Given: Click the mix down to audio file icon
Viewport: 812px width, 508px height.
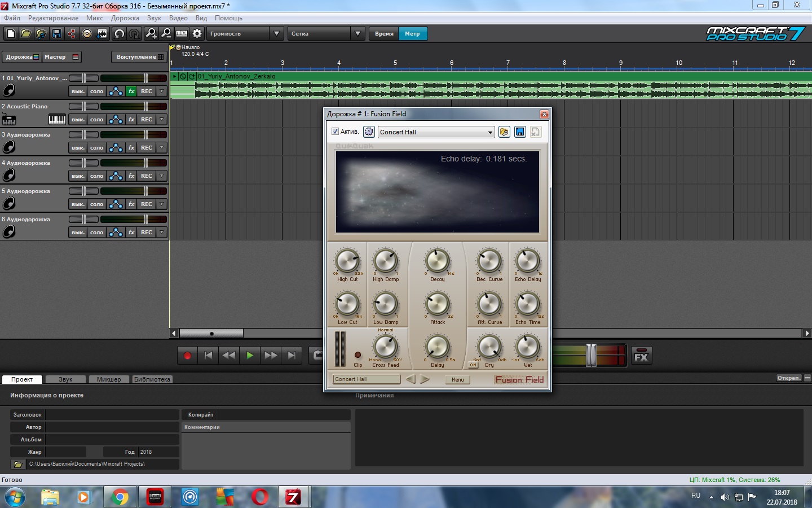Looking at the screenshot, I should 102,34.
